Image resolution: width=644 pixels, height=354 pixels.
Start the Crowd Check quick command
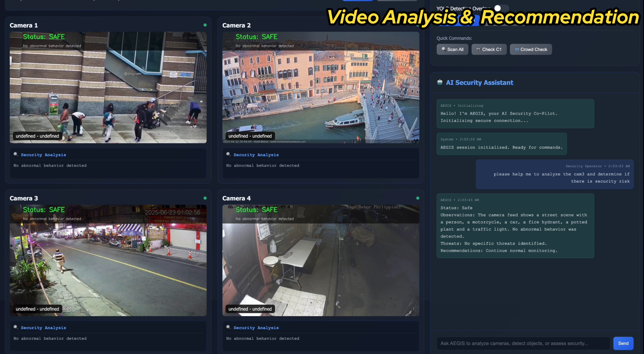(531, 49)
